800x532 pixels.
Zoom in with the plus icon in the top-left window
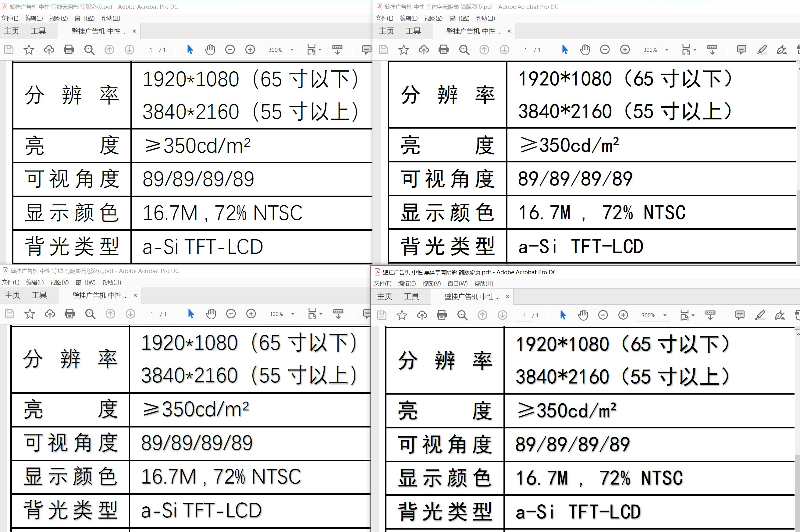tap(250, 50)
